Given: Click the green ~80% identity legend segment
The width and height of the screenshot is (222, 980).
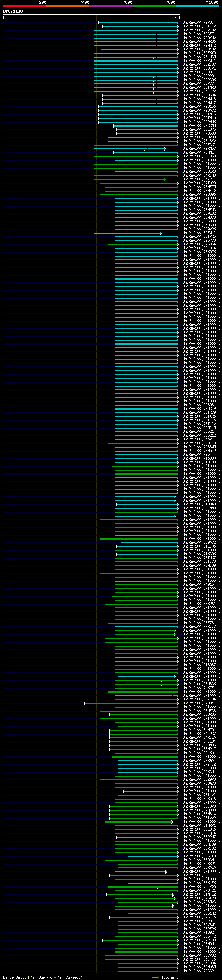Looking at the screenshot, I should coord(154,6).
